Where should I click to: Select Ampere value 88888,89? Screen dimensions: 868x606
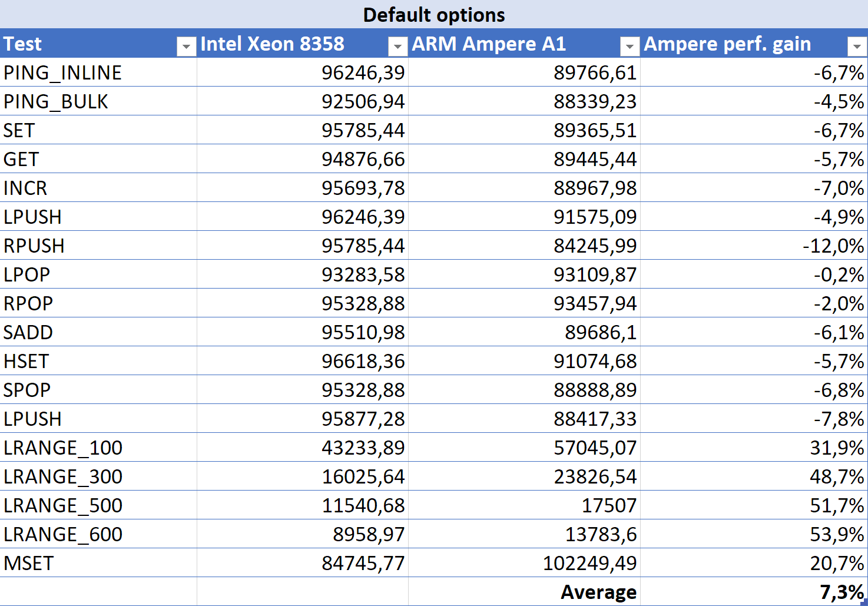tap(524, 390)
